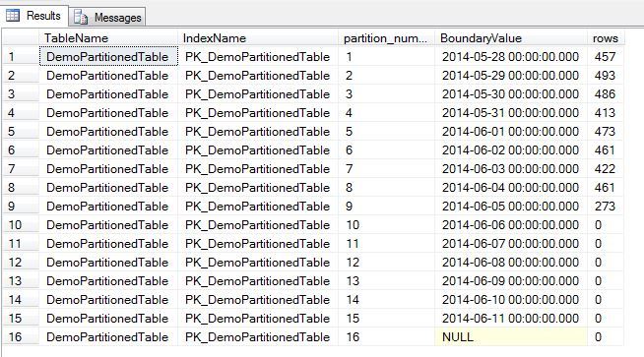This screenshot has width=644, height=357.
Task: Click boundary value 2014-06-05 00:00:00.000
Action: coord(511,206)
